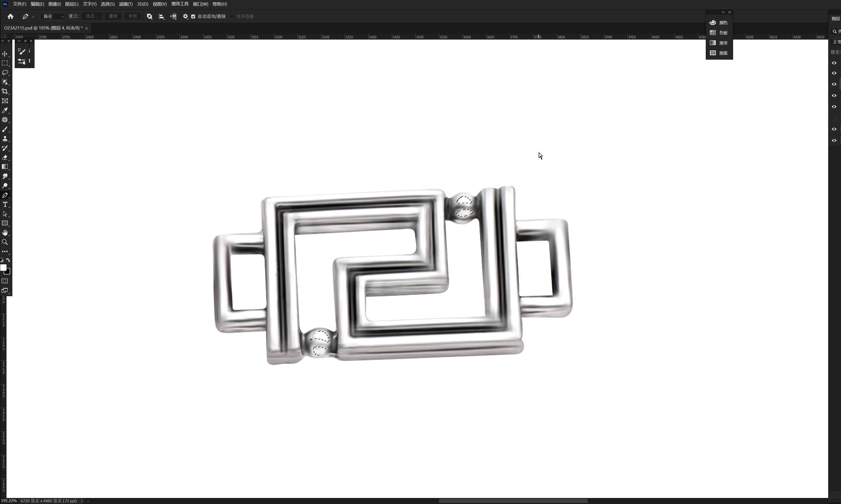The height and width of the screenshot is (504, 841).
Task: Select the Crop tool
Action: click(x=5, y=91)
